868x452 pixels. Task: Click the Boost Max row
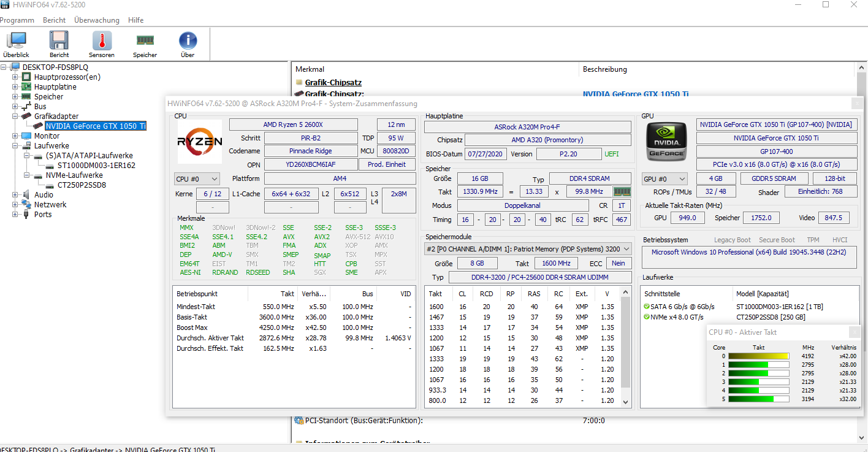tap(294, 328)
